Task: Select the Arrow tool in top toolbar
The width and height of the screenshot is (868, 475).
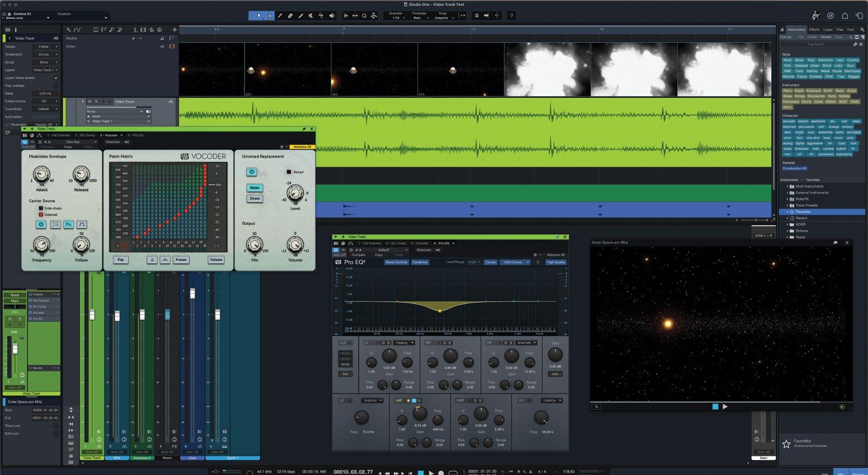Action: (x=259, y=16)
